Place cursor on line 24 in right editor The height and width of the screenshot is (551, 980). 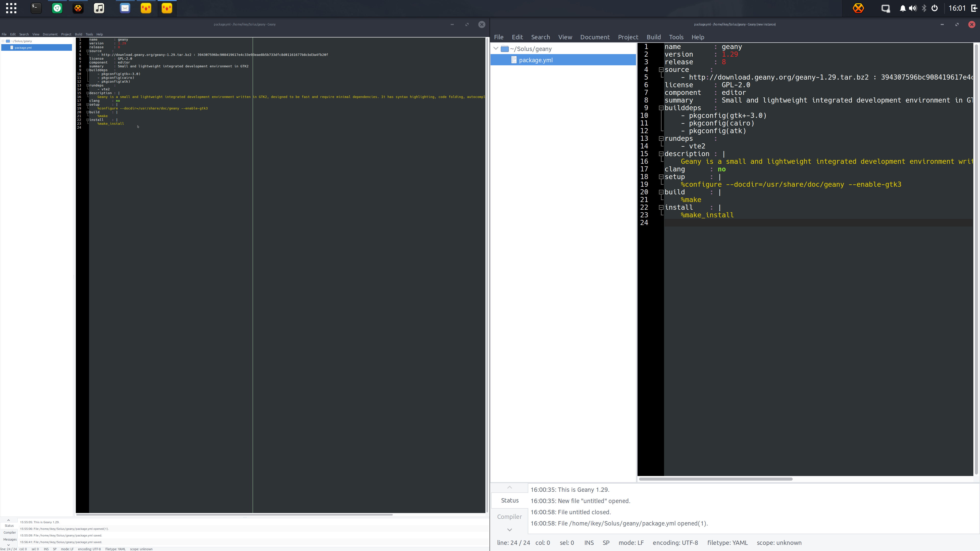tap(818, 222)
